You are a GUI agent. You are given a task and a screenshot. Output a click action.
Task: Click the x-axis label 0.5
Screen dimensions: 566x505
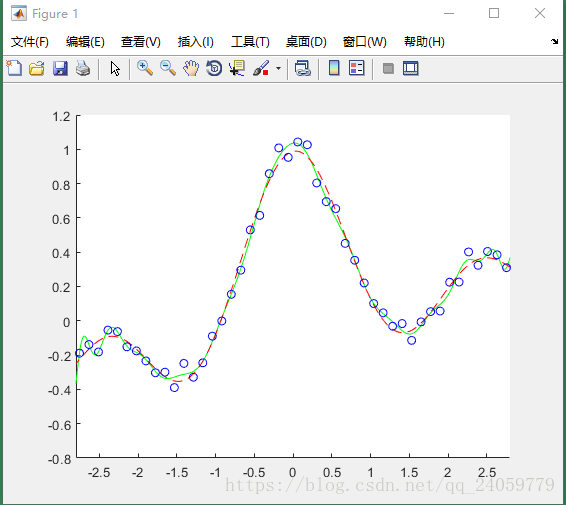[x=332, y=473]
